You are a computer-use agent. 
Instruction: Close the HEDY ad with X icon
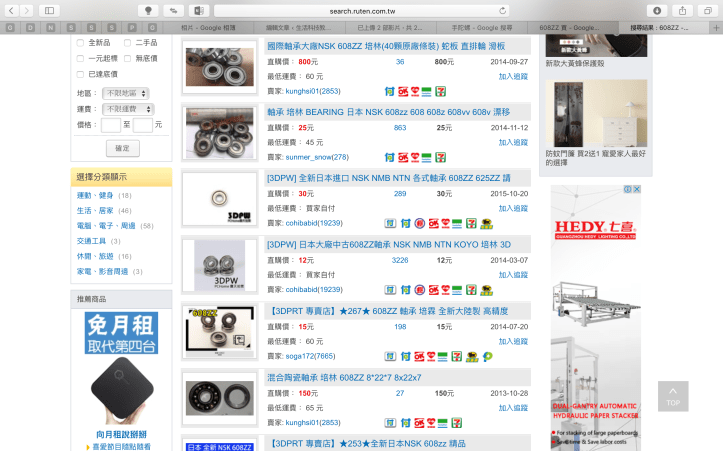tap(636, 189)
